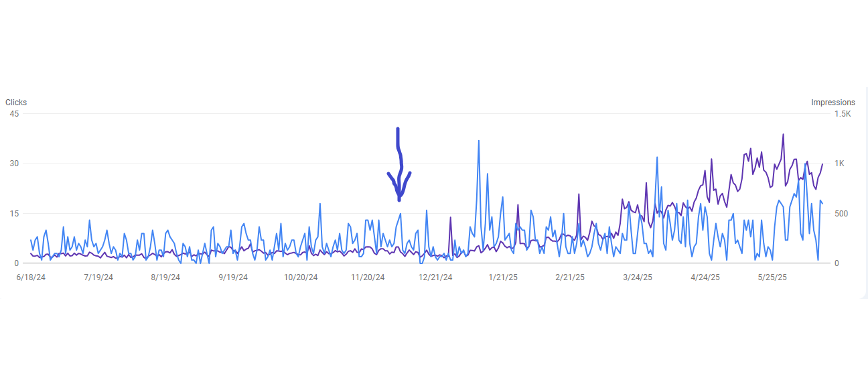Click the tallest blue spike near 1/21/25
868x386 pixels.
[x=479, y=141]
